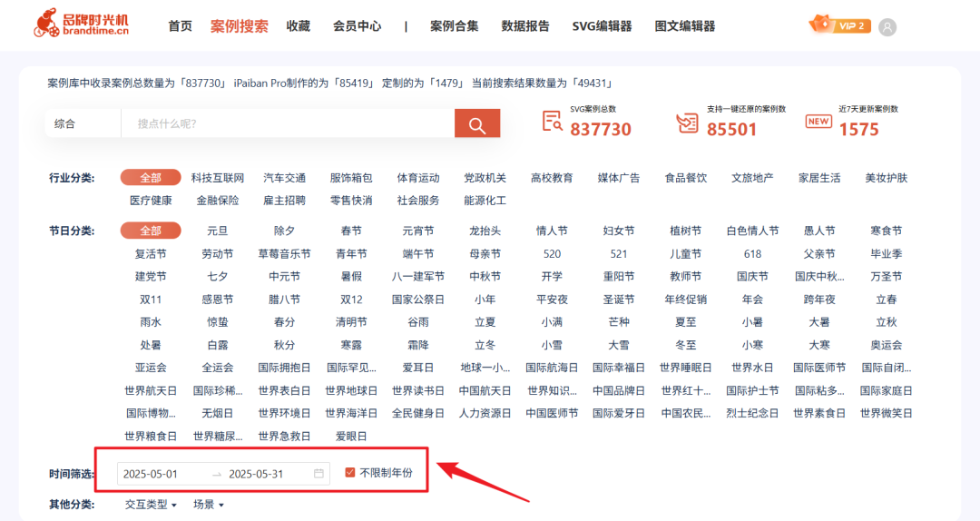Click the 搜点什么呢 search field
Viewport: 980px width, 521px height.
tap(288, 123)
